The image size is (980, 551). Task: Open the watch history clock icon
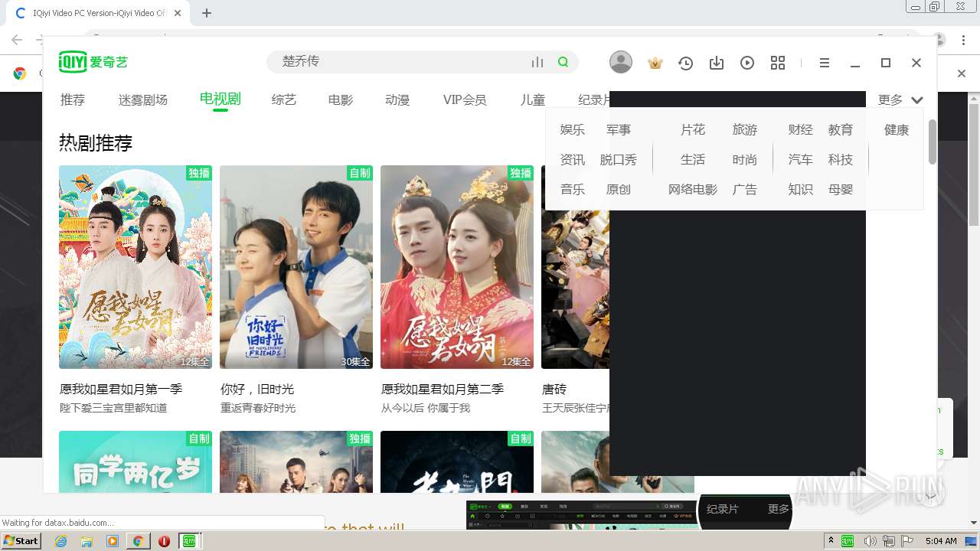(685, 63)
